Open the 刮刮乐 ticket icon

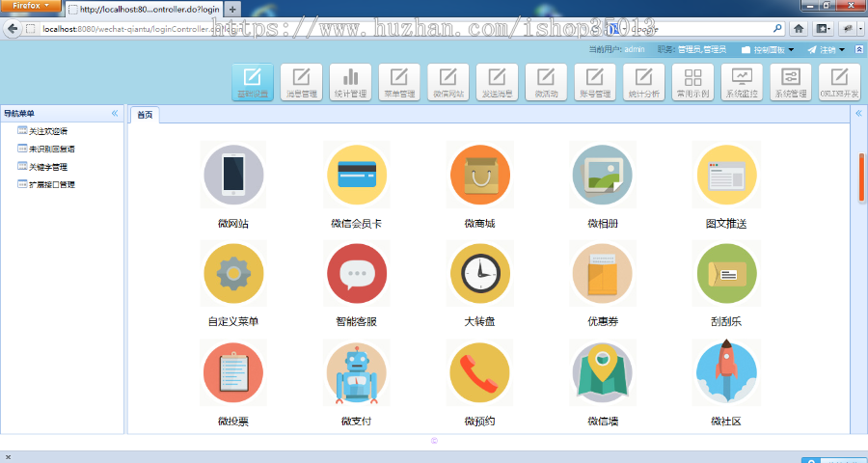point(726,273)
